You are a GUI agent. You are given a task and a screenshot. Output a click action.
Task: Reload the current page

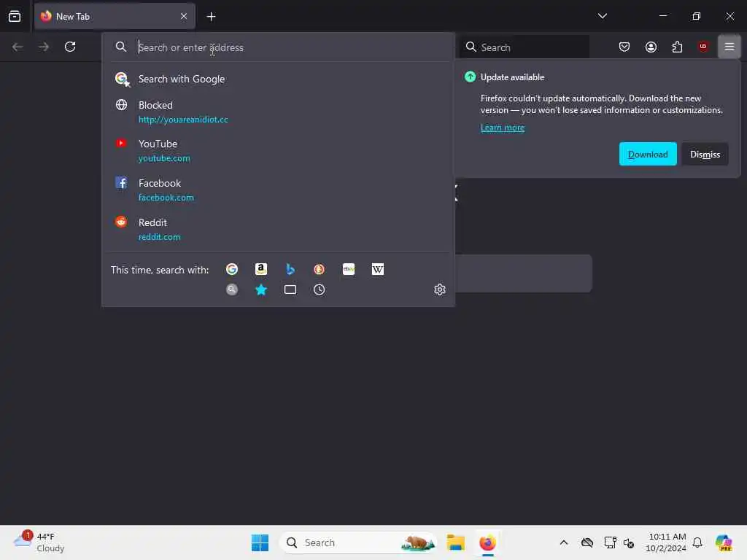70,47
